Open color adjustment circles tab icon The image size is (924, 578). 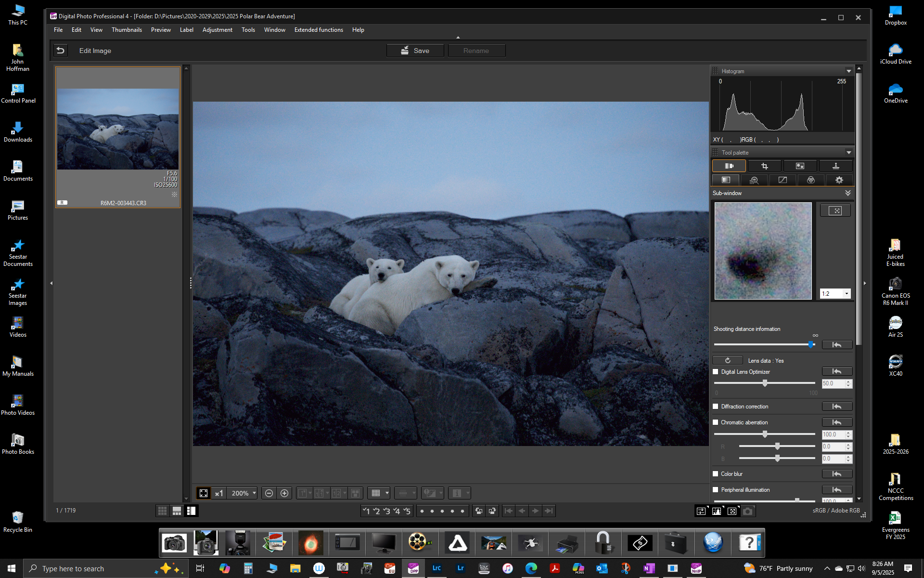(811, 180)
